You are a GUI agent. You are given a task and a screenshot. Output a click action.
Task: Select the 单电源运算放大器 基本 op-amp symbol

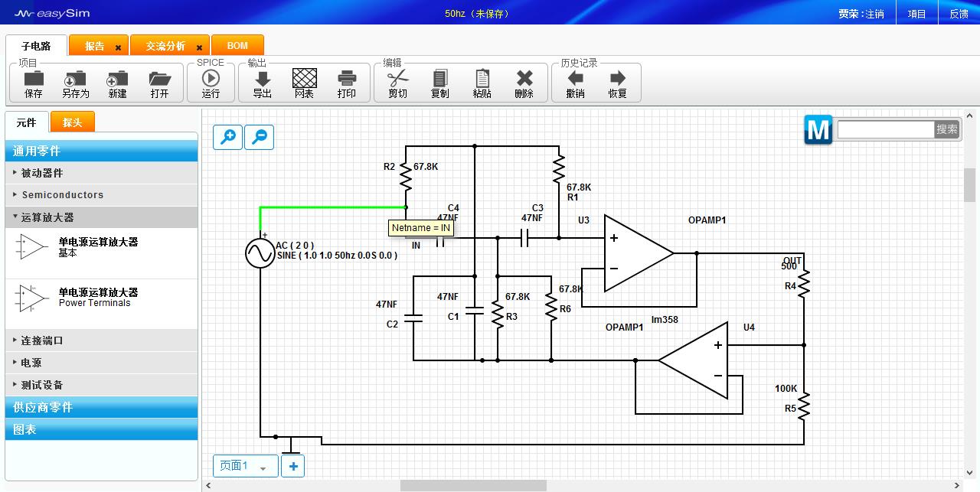pyautogui.click(x=34, y=246)
